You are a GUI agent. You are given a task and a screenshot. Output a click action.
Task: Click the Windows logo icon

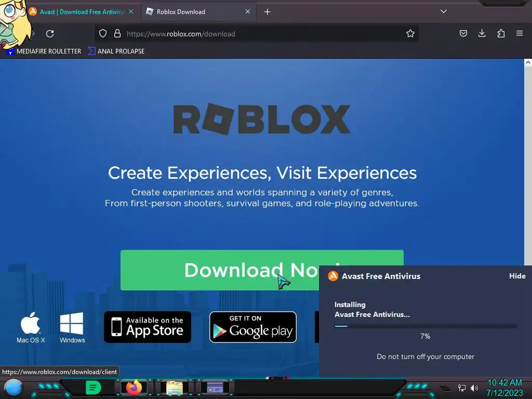tap(72, 323)
